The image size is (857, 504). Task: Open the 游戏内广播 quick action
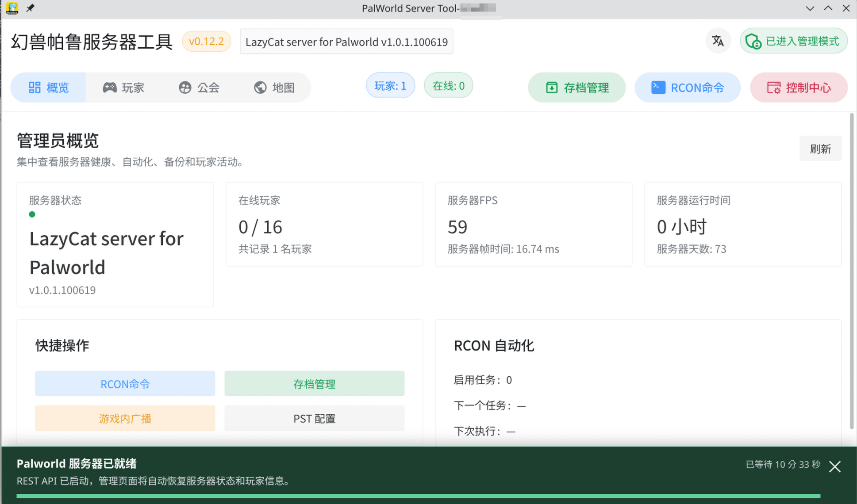coord(125,418)
